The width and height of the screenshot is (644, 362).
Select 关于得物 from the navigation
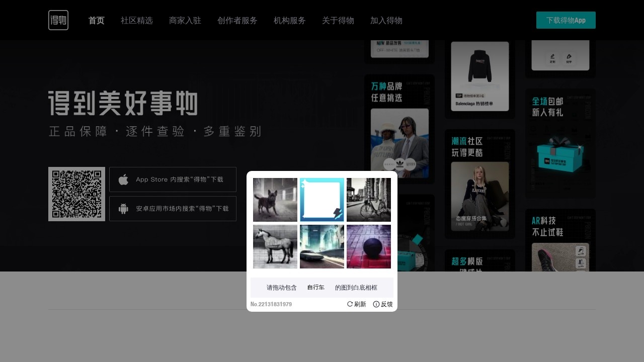point(338,21)
